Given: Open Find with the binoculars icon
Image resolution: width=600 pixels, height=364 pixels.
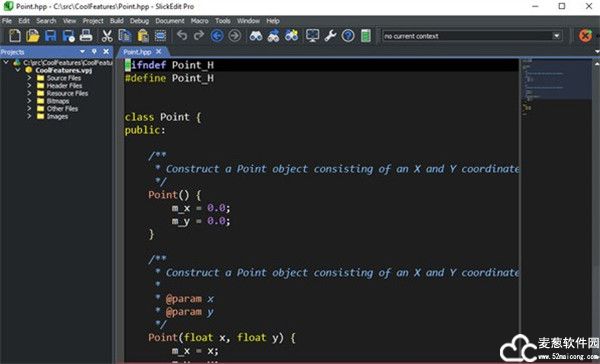Looking at the screenshot, I should (x=256, y=36).
